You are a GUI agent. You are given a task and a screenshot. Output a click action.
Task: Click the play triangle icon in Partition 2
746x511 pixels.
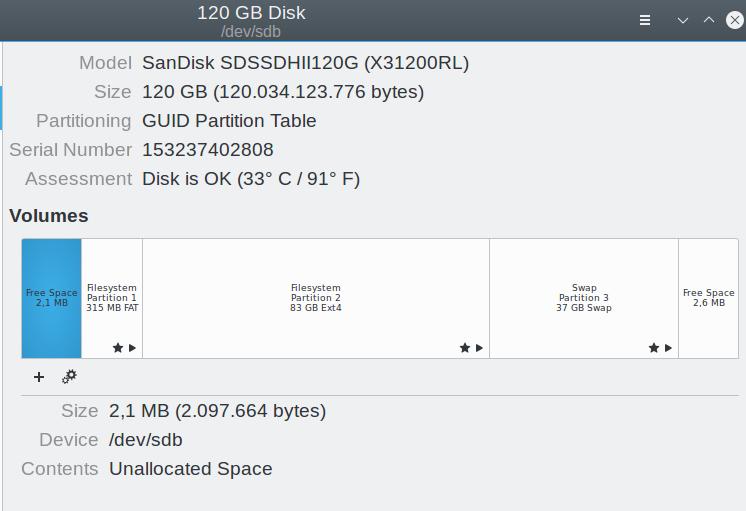pyautogui.click(x=479, y=348)
